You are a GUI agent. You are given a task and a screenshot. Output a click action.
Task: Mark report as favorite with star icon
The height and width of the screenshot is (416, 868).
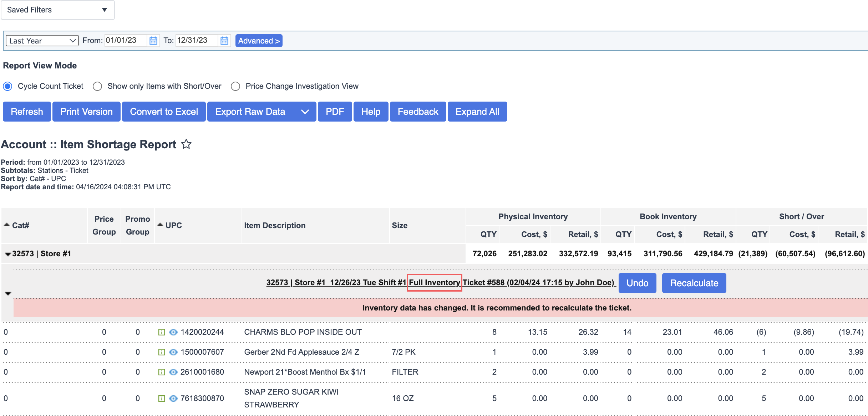tap(186, 144)
